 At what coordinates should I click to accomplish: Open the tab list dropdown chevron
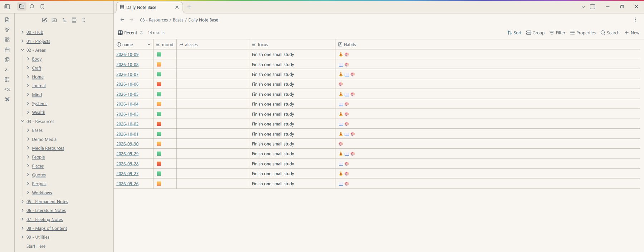point(583,7)
